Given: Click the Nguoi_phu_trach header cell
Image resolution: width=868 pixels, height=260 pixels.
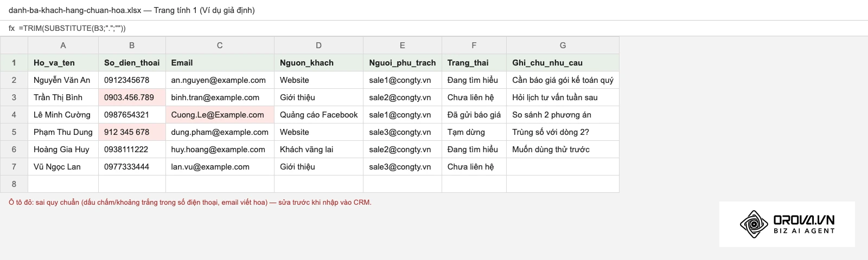Looking at the screenshot, I should point(403,63).
